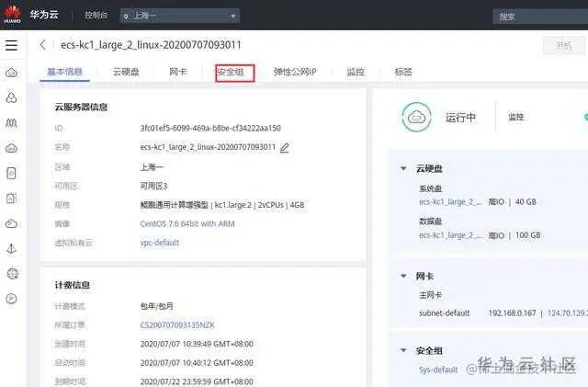
Task: Collapse the 安全组 section in the right panel
Action: [403, 350]
